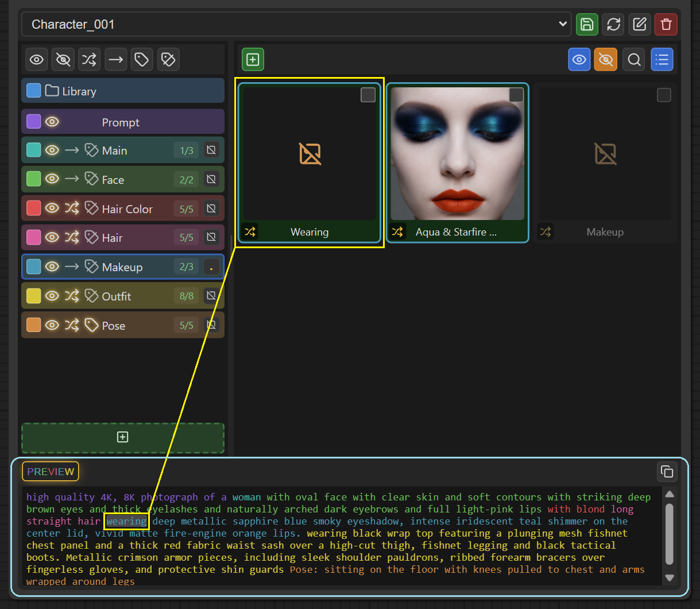Click the shuffle icon on Pose row
This screenshot has width=700, height=609.
72,325
